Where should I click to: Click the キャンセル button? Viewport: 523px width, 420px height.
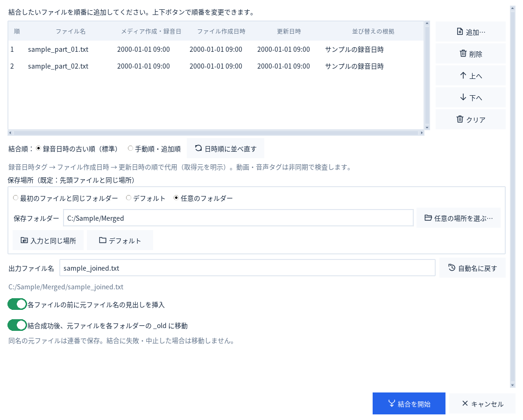[482, 403]
